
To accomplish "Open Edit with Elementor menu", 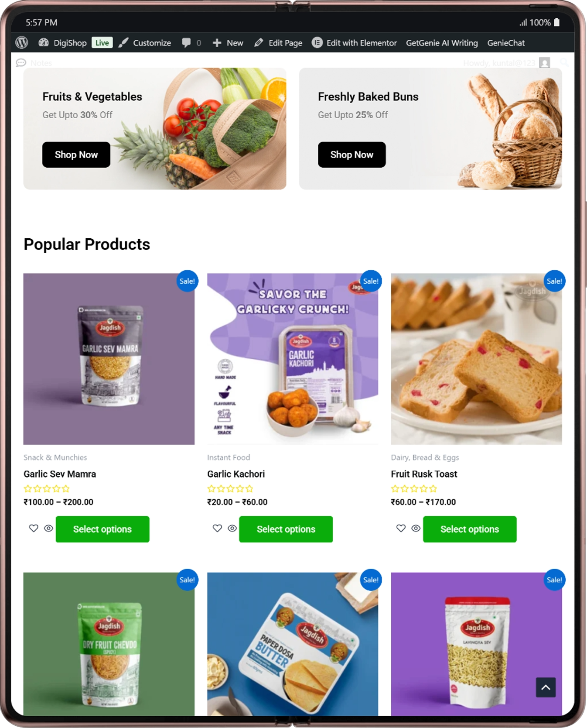I will click(354, 43).
